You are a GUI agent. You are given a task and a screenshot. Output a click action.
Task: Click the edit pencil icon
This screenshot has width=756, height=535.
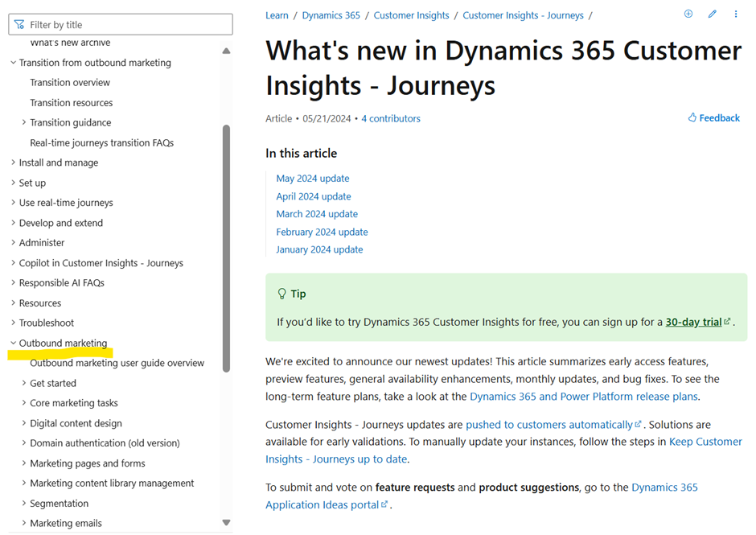click(x=712, y=14)
